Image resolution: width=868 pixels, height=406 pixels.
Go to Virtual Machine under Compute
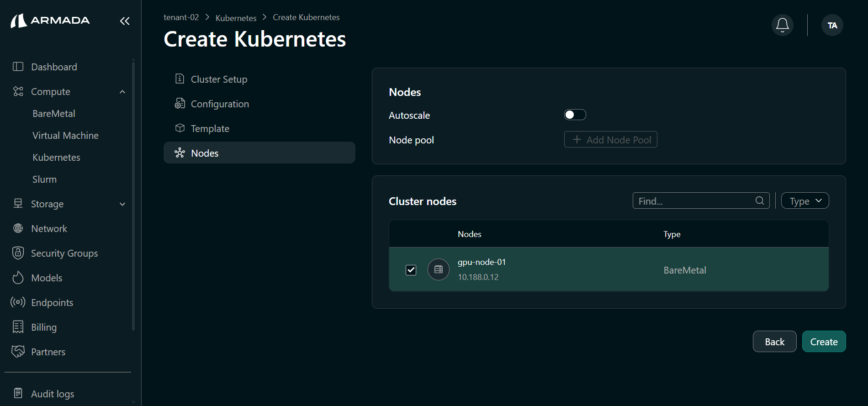[65, 135]
